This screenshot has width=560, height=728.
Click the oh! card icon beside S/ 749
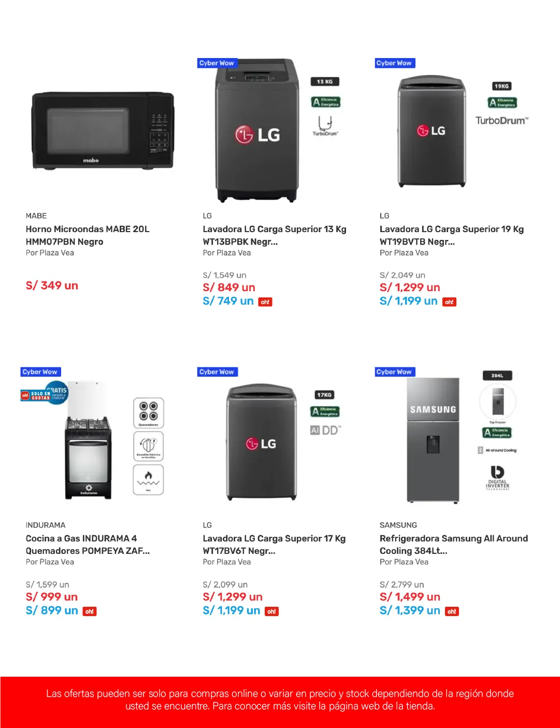tap(265, 302)
